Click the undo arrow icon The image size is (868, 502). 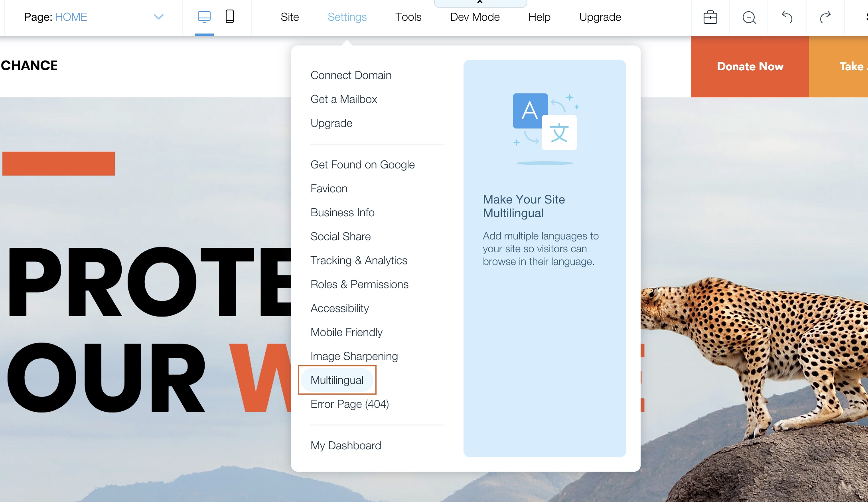(x=787, y=17)
